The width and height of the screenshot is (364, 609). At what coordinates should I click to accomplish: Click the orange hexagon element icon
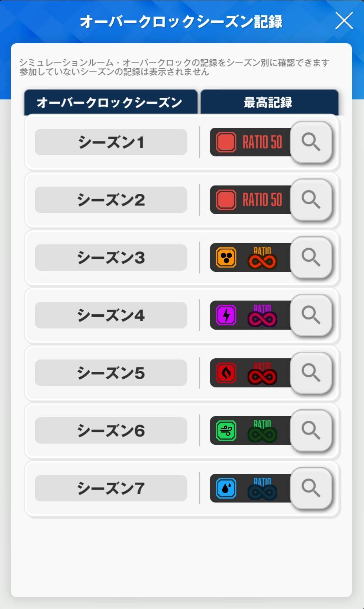pyautogui.click(x=226, y=258)
